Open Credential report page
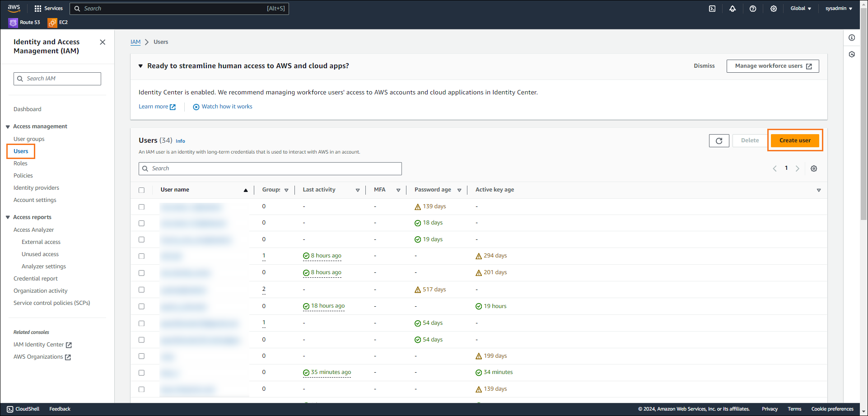 click(x=36, y=279)
